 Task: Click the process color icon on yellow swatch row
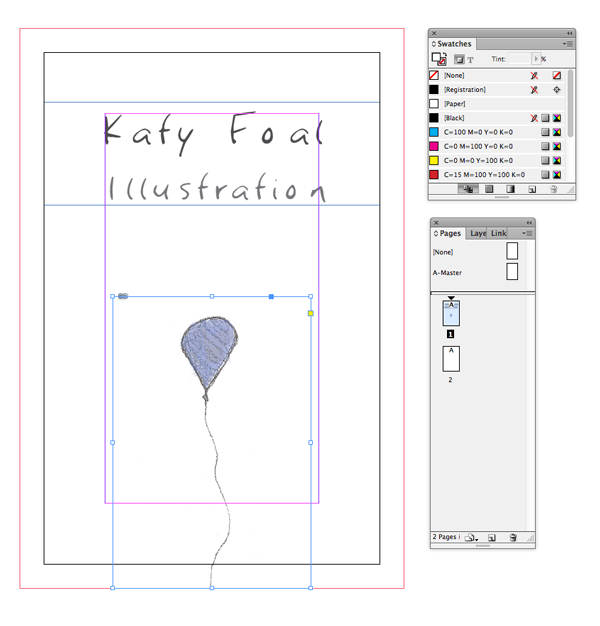point(545,160)
